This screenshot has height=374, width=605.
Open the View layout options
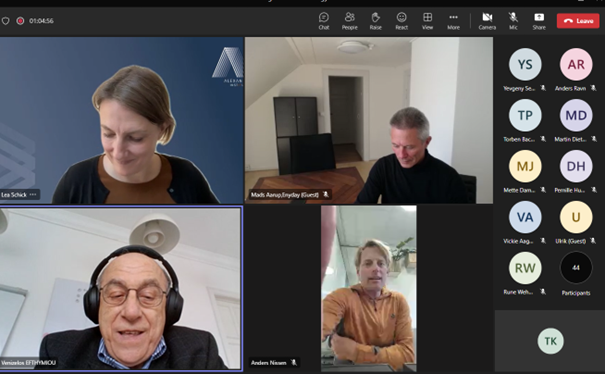(428, 21)
